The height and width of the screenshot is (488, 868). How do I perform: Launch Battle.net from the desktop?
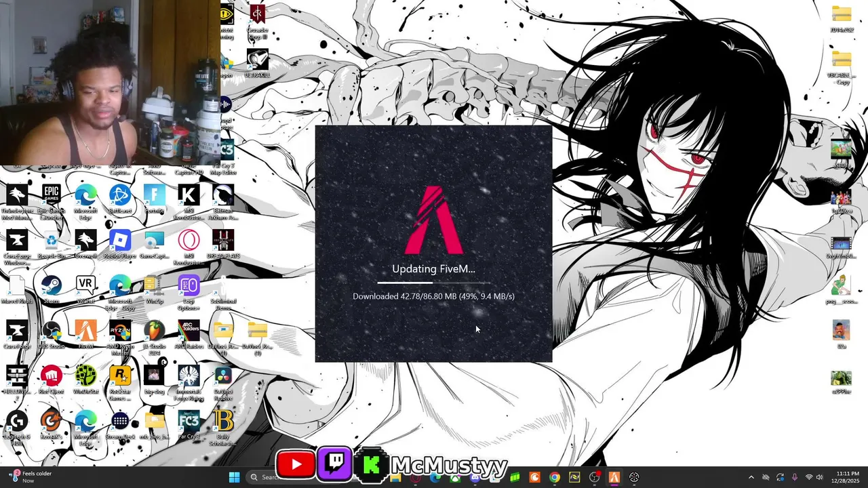(x=120, y=199)
